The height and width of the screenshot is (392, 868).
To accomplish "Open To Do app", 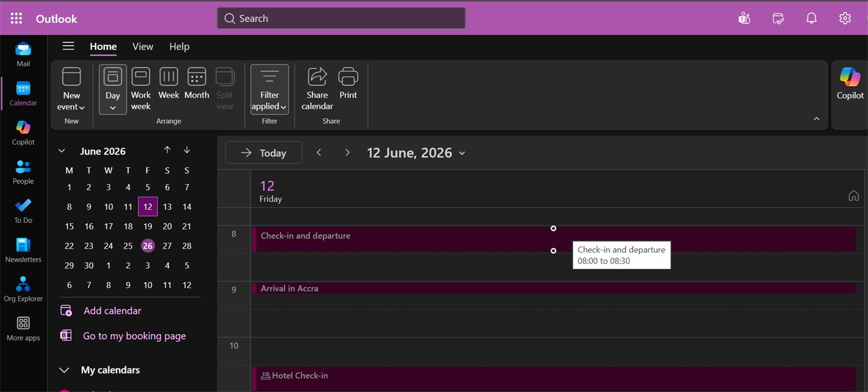I will tap(23, 211).
